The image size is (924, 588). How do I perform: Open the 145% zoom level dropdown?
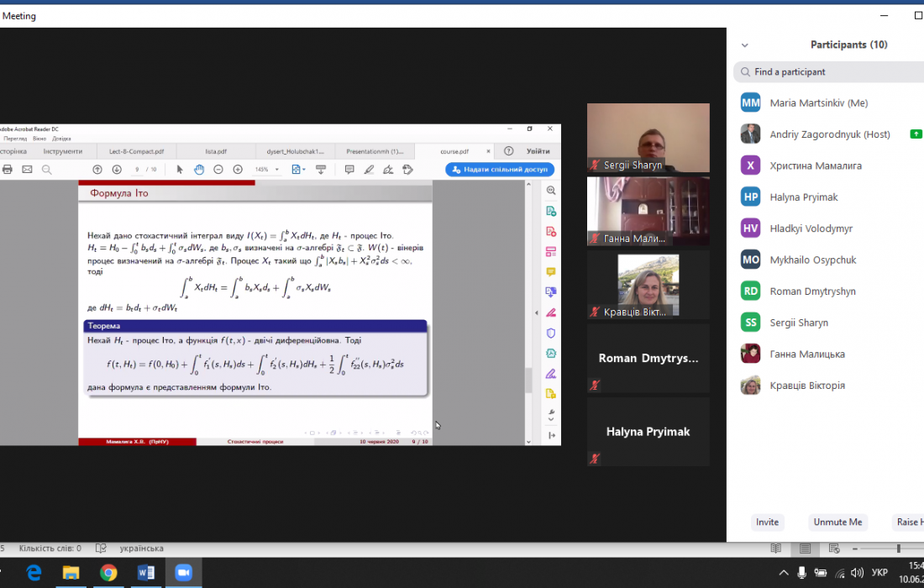pyautogui.click(x=266, y=170)
